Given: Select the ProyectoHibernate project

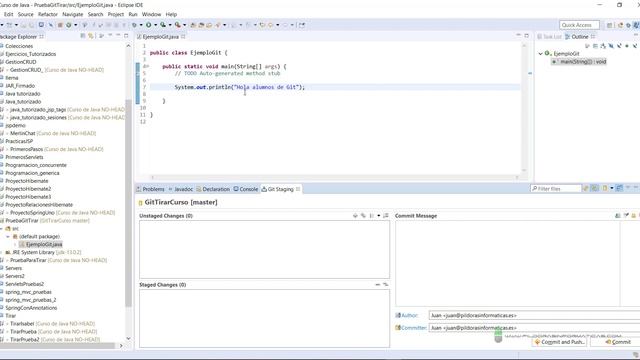Looking at the screenshot, I should click(x=27, y=181).
